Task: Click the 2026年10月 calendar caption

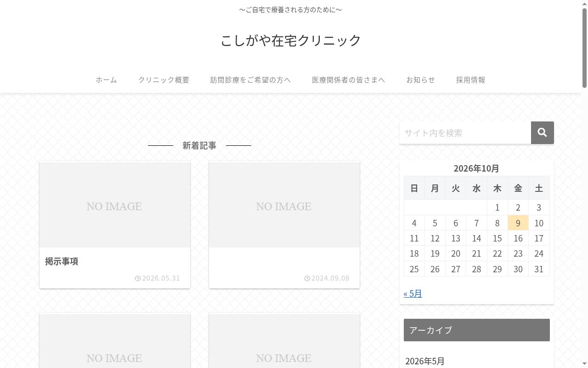Action: click(x=476, y=168)
